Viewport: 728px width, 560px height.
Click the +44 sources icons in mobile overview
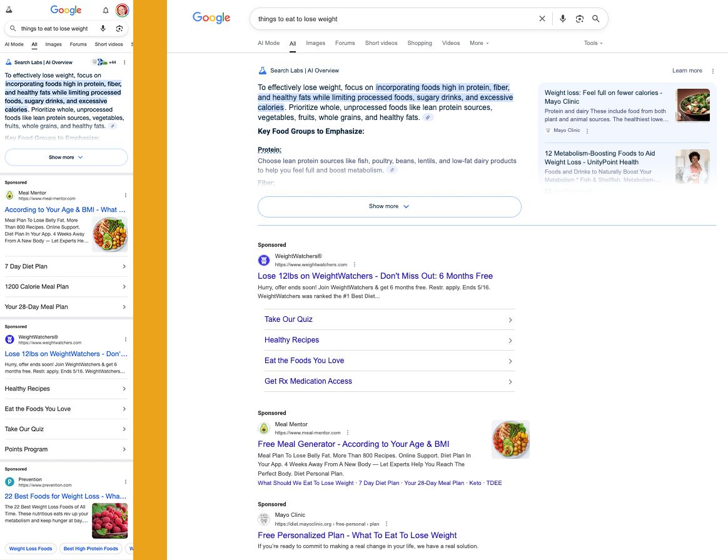104,62
